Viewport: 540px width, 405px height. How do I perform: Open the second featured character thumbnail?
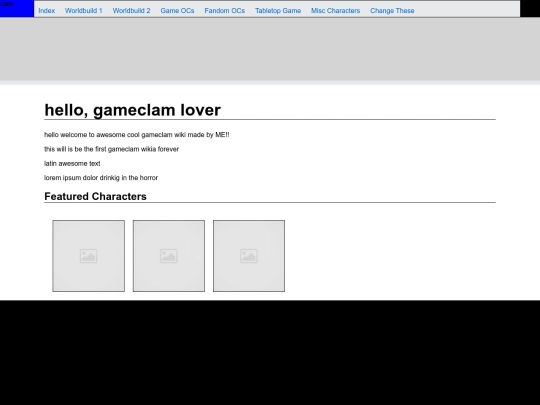point(169,256)
